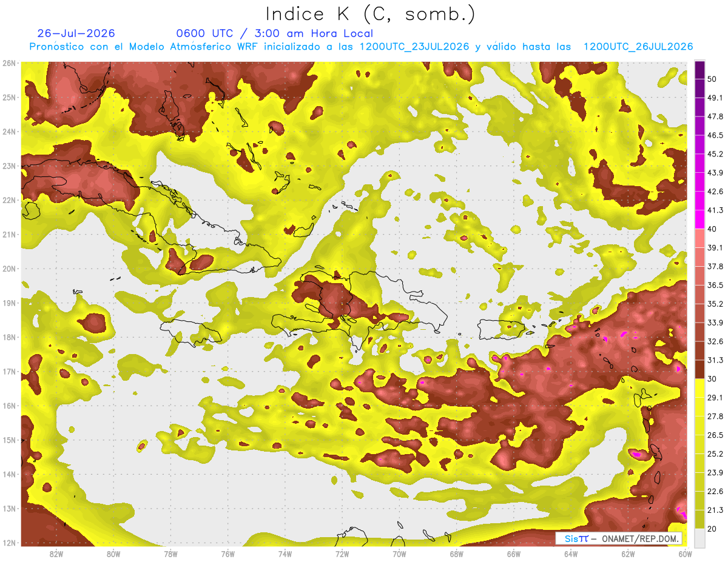The height and width of the screenshot is (562, 728).
Task: Click the color bar value '32.6'
Action: click(x=715, y=341)
